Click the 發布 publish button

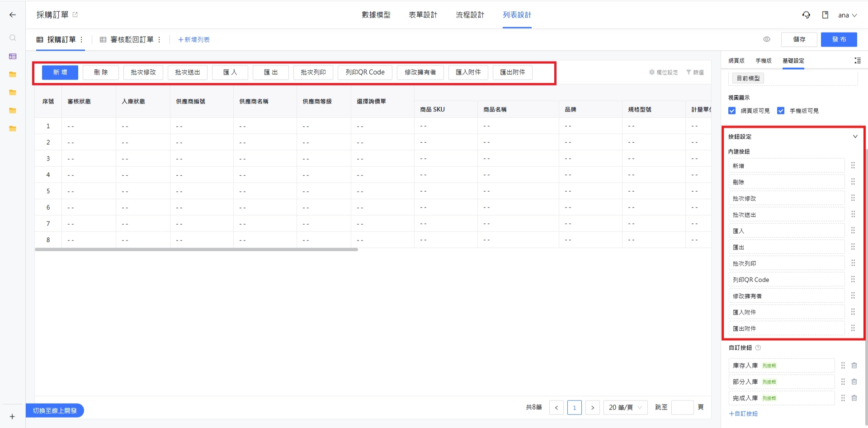point(839,39)
